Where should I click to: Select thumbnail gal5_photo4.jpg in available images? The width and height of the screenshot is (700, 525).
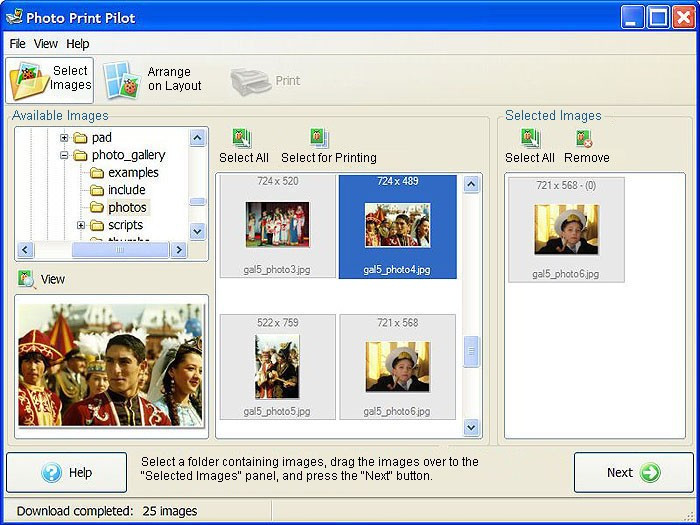pos(398,226)
